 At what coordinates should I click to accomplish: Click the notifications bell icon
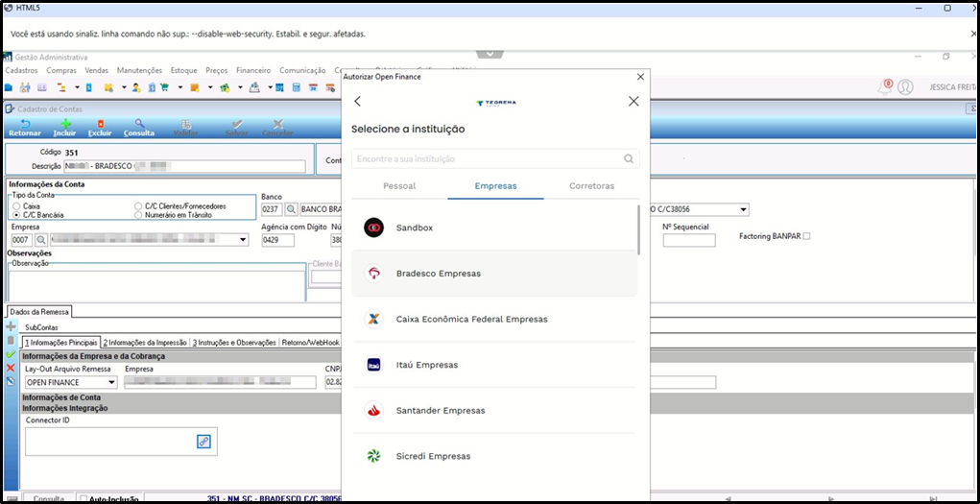tap(885, 87)
